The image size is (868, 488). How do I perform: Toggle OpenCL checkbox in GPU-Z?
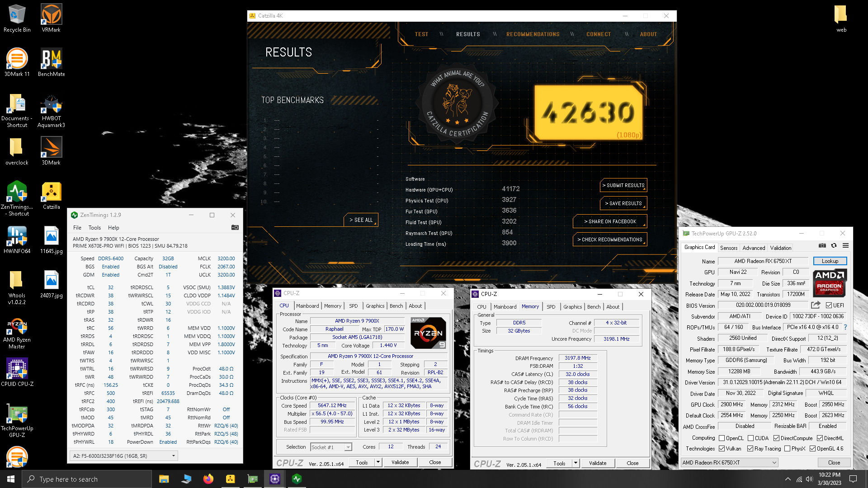click(722, 438)
